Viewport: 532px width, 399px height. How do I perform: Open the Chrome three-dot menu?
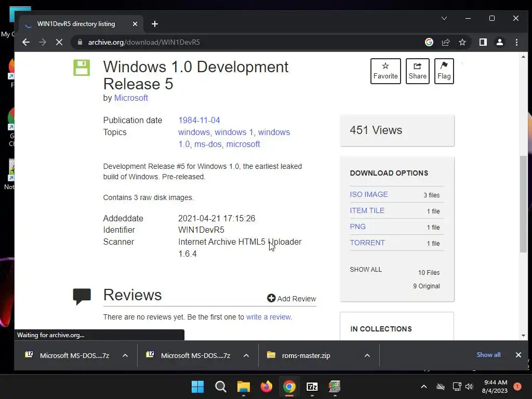[x=516, y=42]
